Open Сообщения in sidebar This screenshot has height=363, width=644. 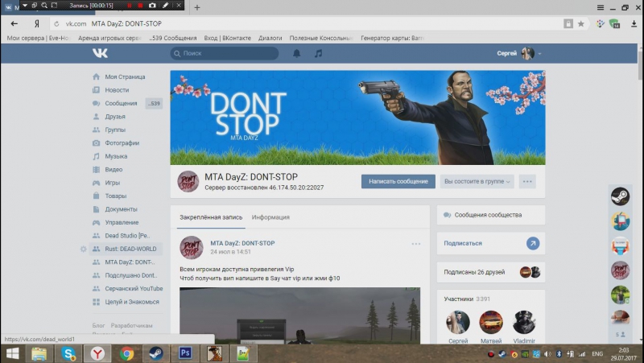click(121, 104)
